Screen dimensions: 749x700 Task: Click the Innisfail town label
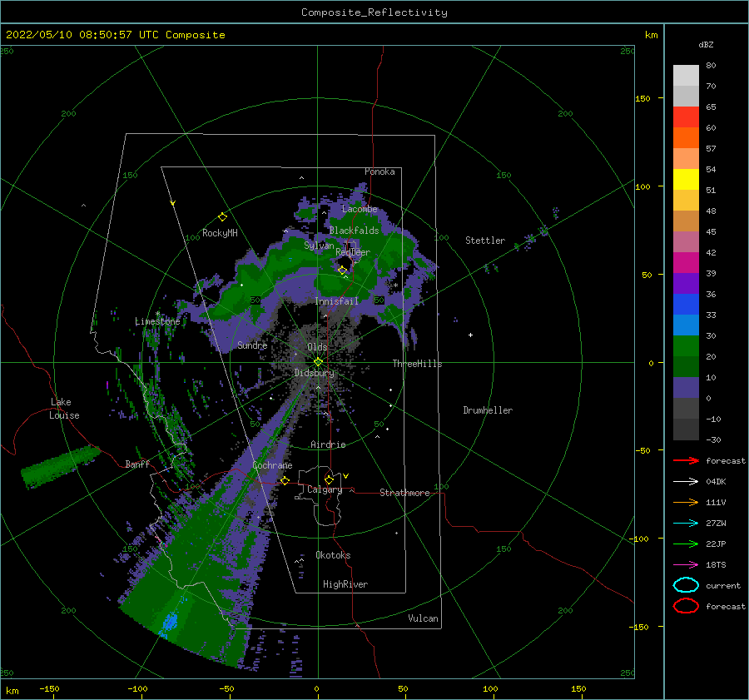[336, 301]
